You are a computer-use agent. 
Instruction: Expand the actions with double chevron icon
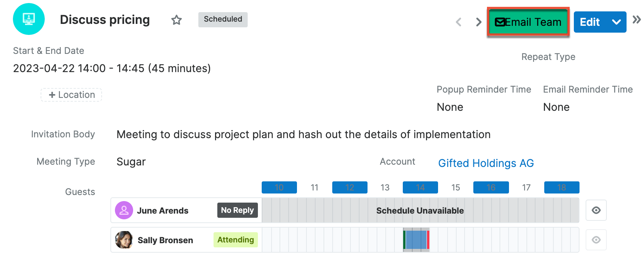[637, 20]
